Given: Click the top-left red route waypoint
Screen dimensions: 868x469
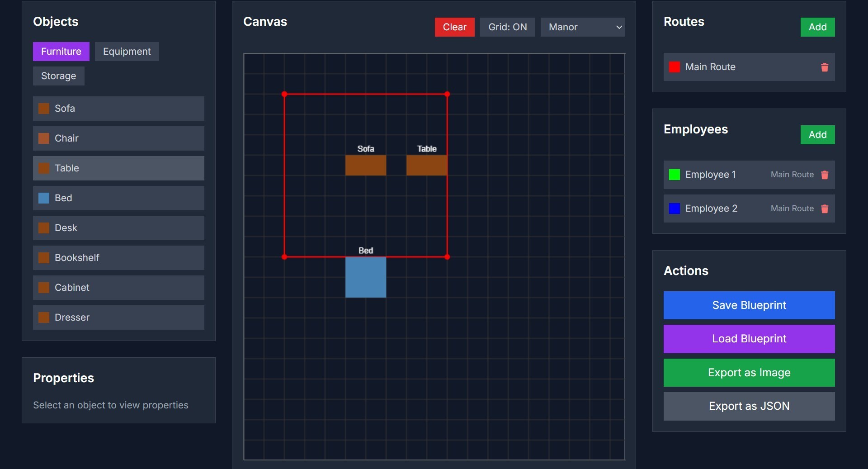Looking at the screenshot, I should click(x=284, y=94).
